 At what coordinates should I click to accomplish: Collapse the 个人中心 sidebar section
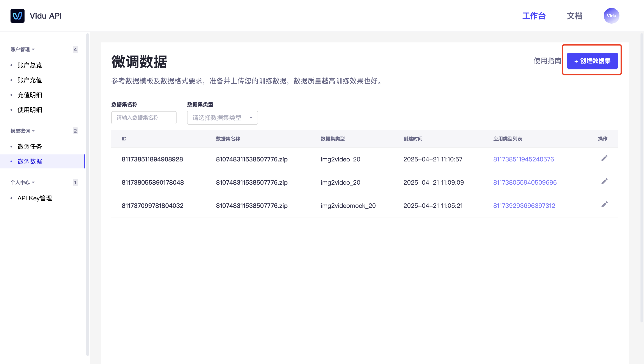click(23, 182)
